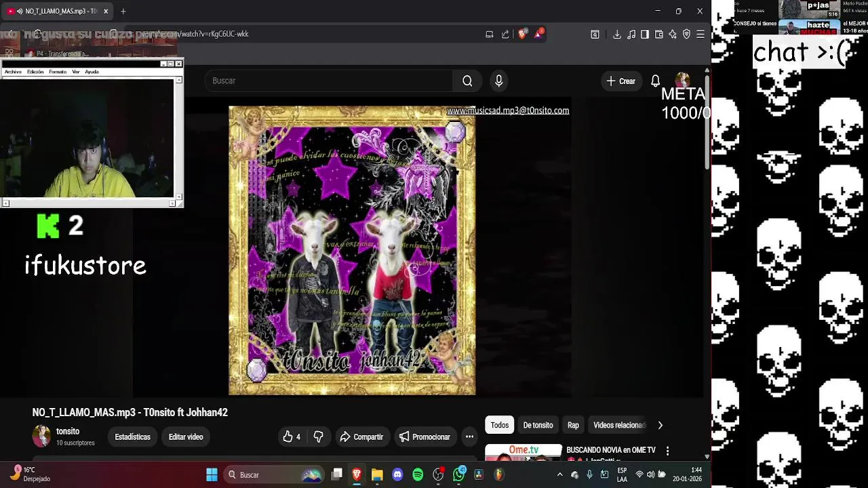Click the taskbar microphone tray icon
Image resolution: width=868 pixels, height=488 pixels.
pos(589,474)
